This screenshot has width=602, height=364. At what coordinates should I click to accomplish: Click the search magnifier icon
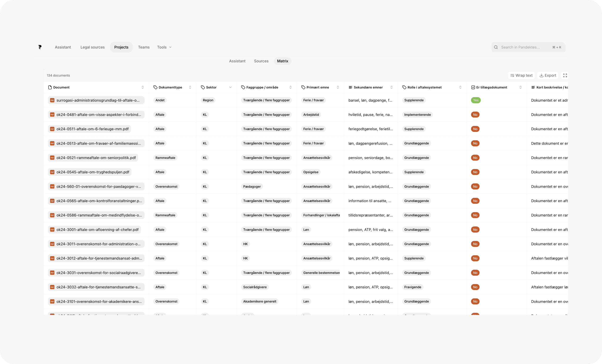coord(496,47)
